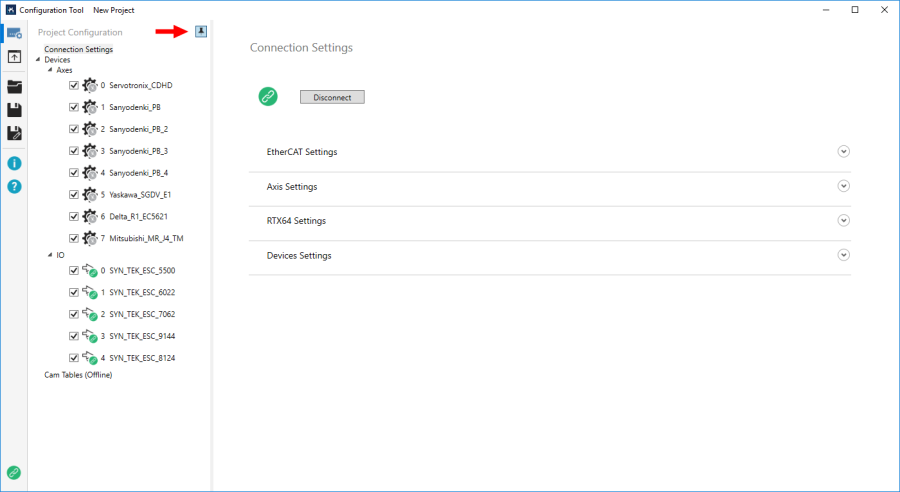Click the pin icon beside Project Configuration
Image resolution: width=900 pixels, height=492 pixels.
(x=201, y=32)
